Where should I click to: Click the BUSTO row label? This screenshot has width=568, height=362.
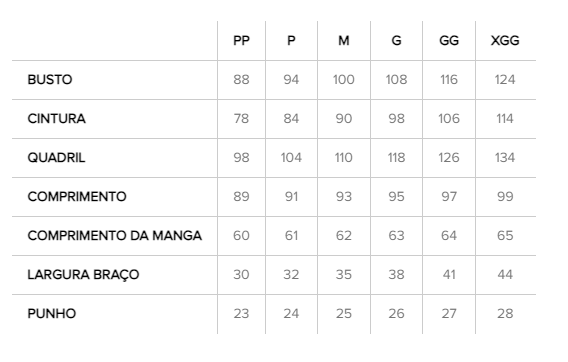(50, 79)
